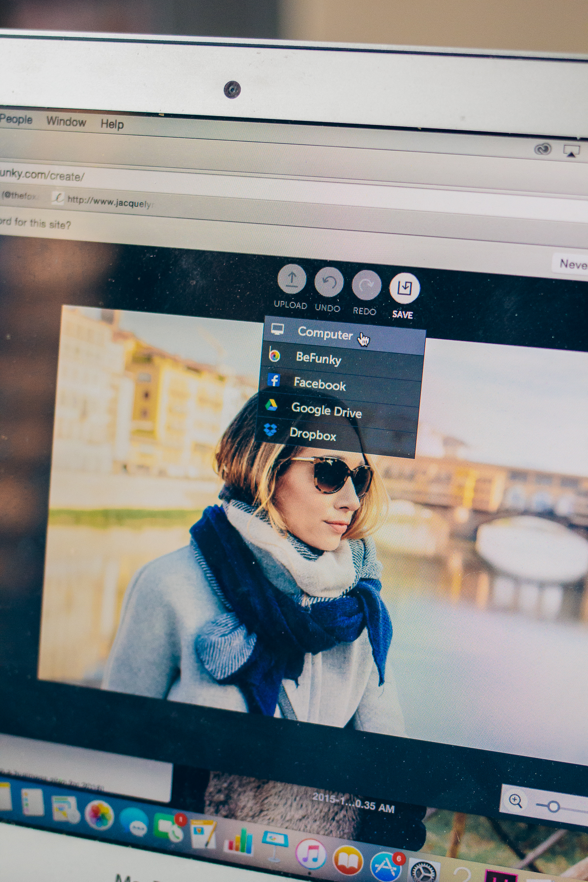Click the Facebook logo icon

click(x=274, y=380)
